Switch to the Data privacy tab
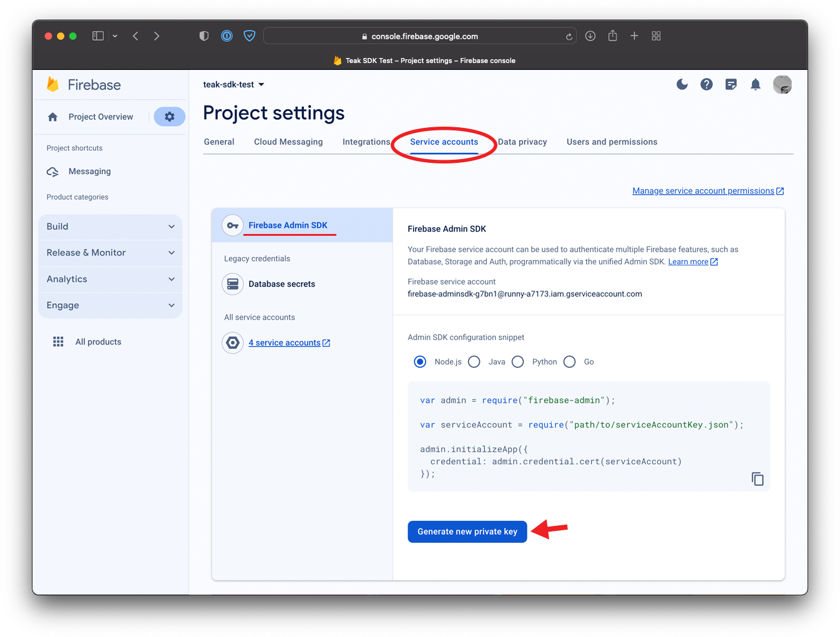Image resolution: width=840 pixels, height=637 pixels. pyautogui.click(x=522, y=142)
